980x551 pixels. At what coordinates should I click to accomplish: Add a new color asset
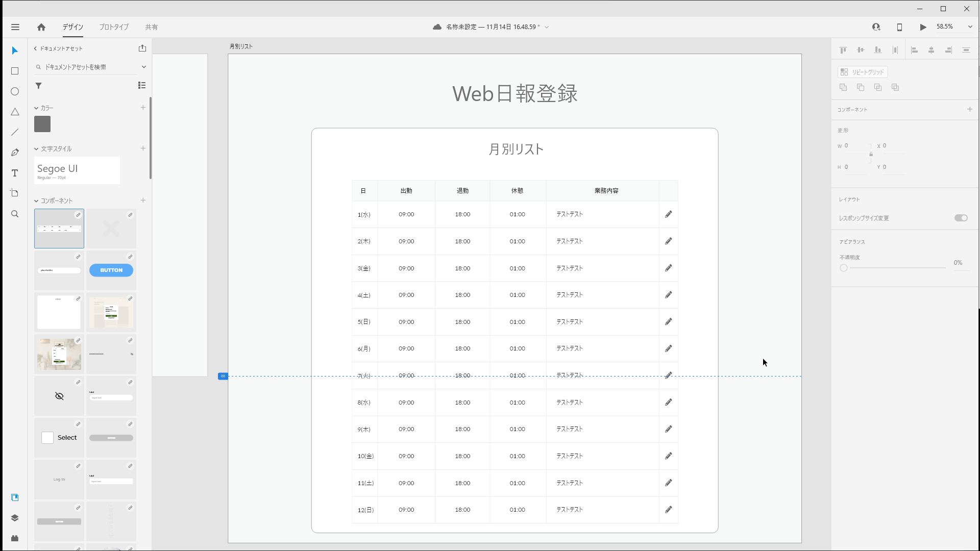(x=143, y=108)
